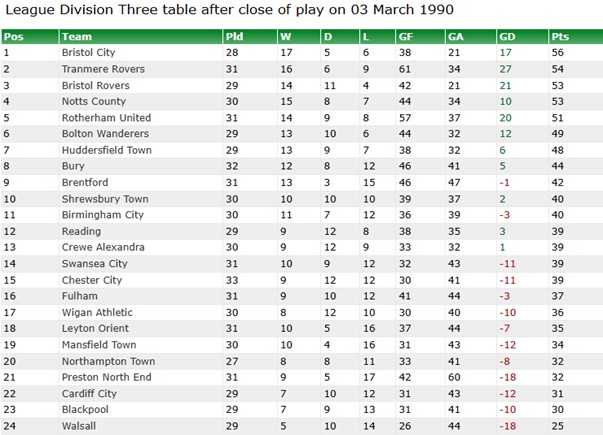Select Shrewsbury Town in the table
The image size is (603, 435).
105,199
